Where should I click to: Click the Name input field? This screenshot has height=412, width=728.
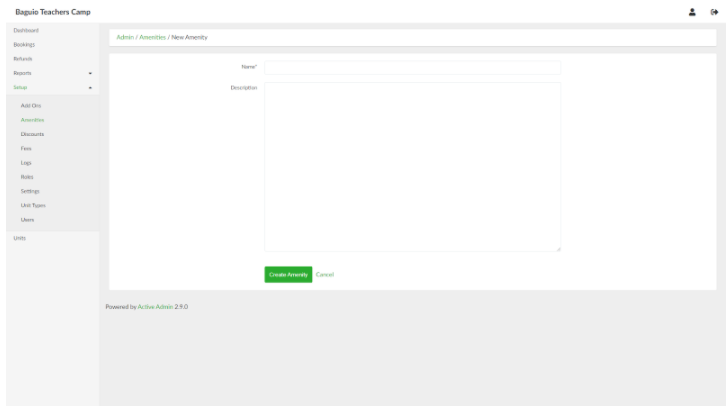(x=412, y=67)
